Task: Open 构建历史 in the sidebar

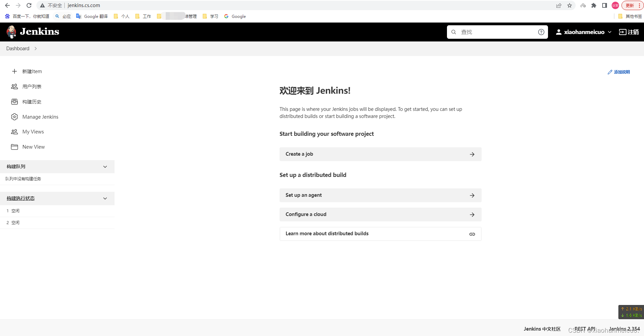Action: click(32, 102)
